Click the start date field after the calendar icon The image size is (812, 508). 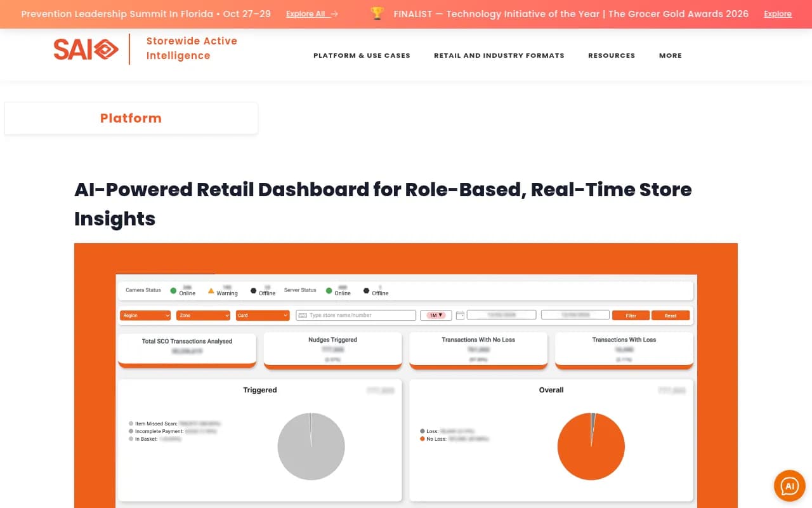(501, 314)
